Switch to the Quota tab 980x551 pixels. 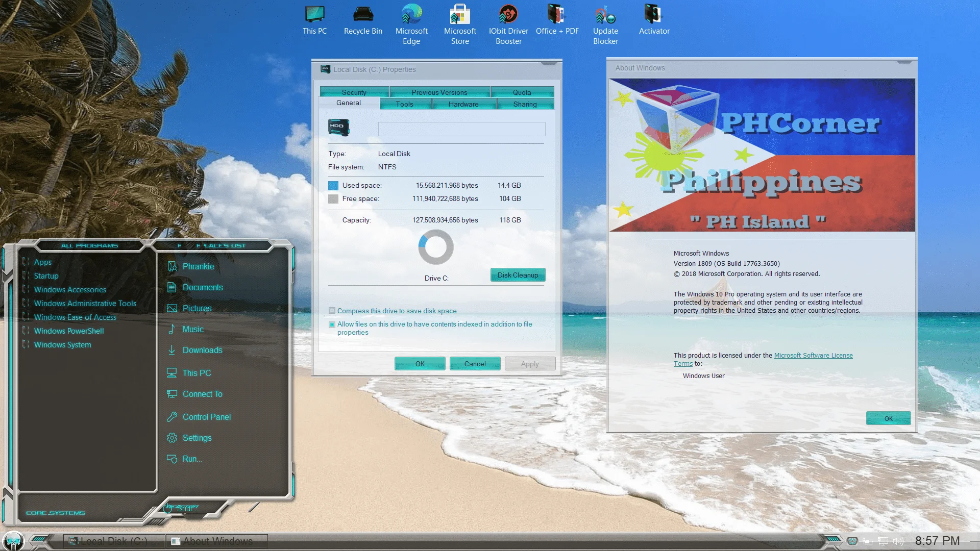coord(522,92)
